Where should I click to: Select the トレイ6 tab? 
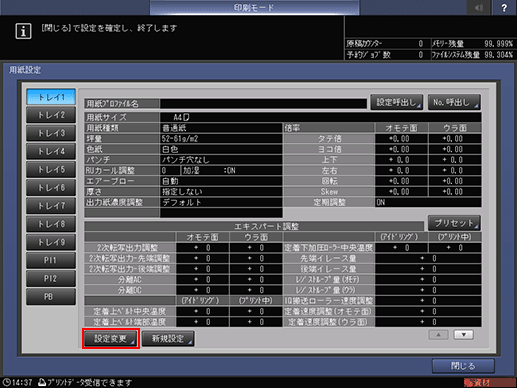point(51,188)
